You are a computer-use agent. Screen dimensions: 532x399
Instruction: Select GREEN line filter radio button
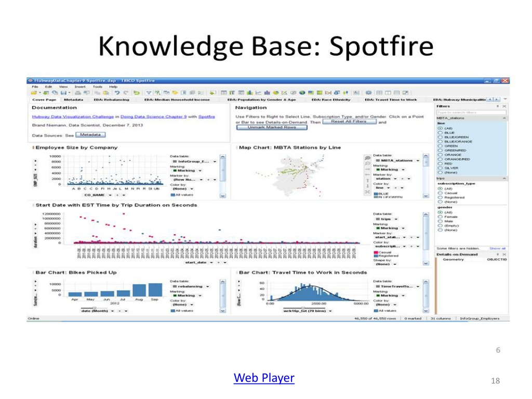click(440, 146)
